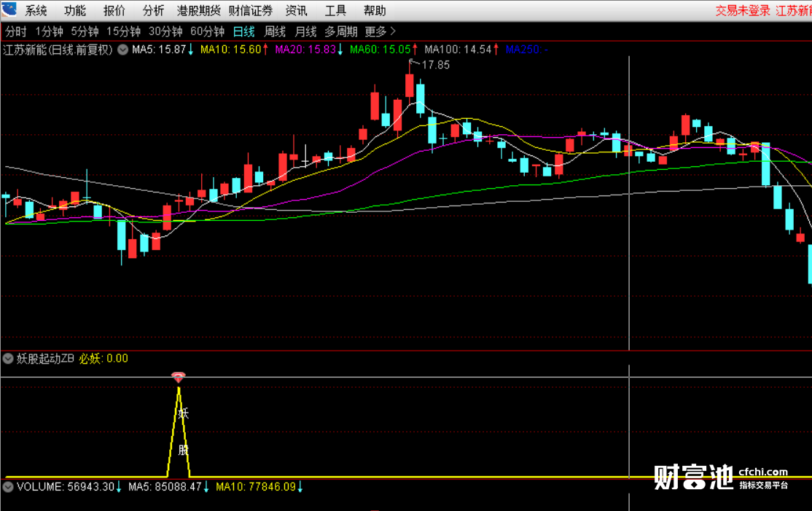Screen dimensions: 812x511
Task: Open the 工具 menu
Action: [335, 10]
